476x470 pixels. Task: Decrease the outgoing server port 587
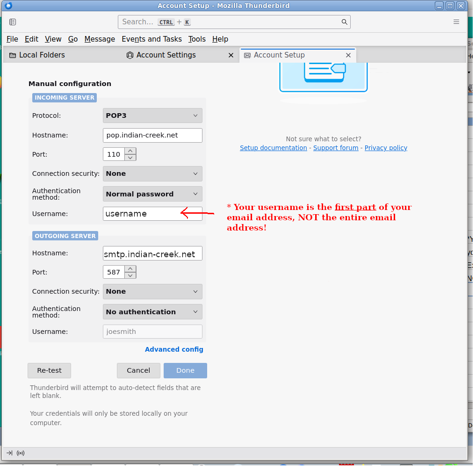(130, 275)
